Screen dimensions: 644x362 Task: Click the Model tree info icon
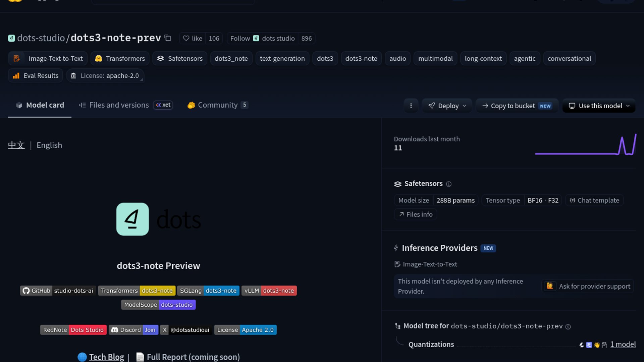click(x=568, y=327)
